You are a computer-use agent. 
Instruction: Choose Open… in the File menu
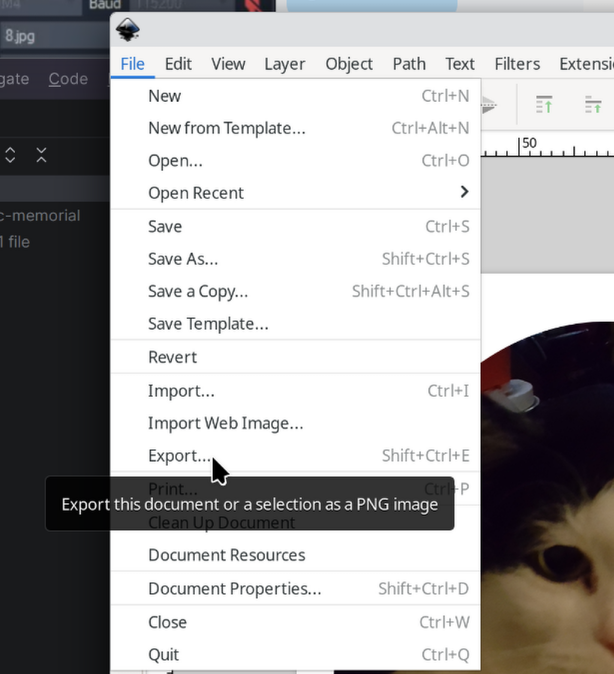[x=295, y=160]
